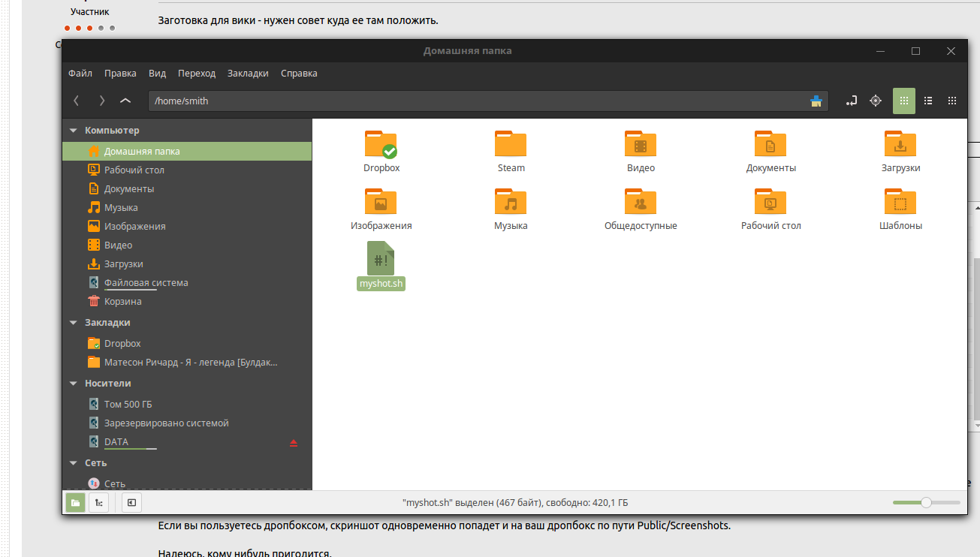The image size is (980, 557).
Task: Open Dropbox bookmark in sidebar
Action: pos(187,343)
